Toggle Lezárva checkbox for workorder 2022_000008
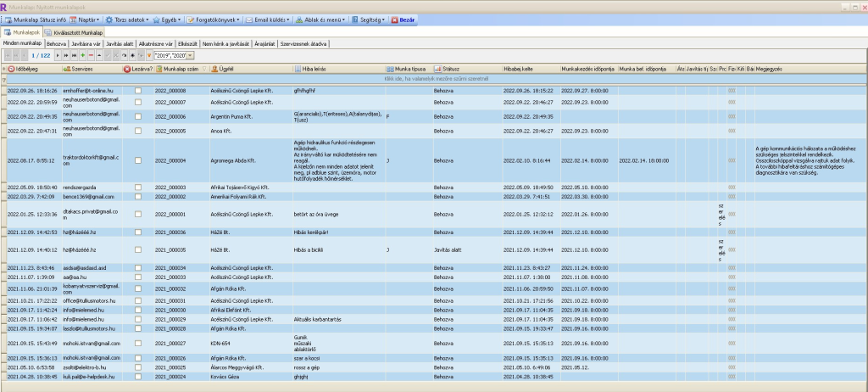868x392 pixels. (x=138, y=89)
